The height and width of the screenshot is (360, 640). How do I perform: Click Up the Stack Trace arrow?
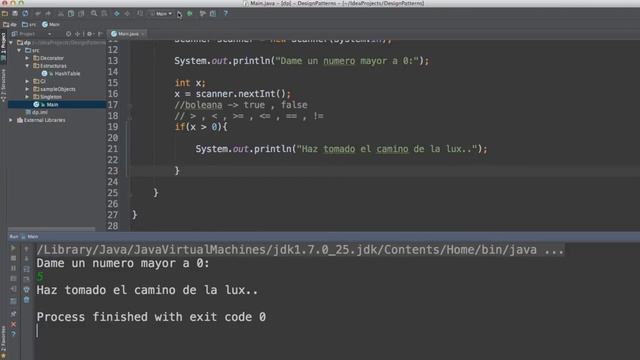click(x=27, y=248)
